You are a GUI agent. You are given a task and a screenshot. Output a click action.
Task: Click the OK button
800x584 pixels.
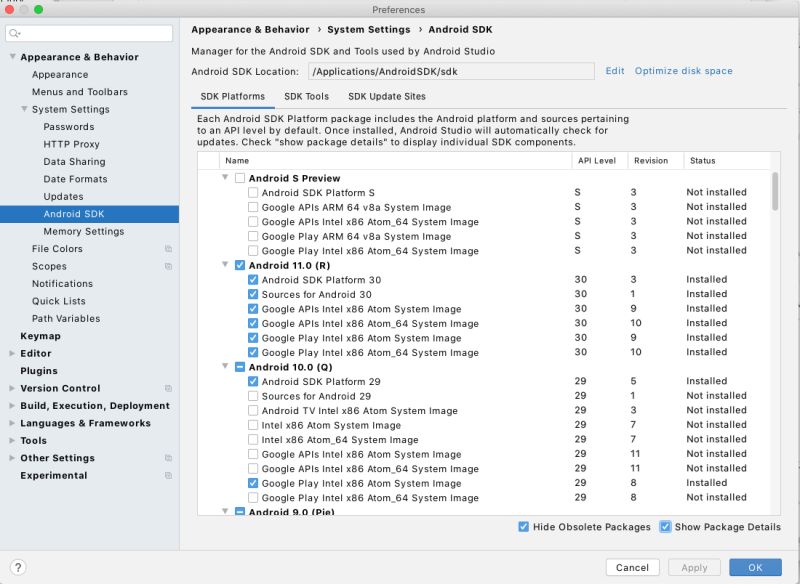755,567
